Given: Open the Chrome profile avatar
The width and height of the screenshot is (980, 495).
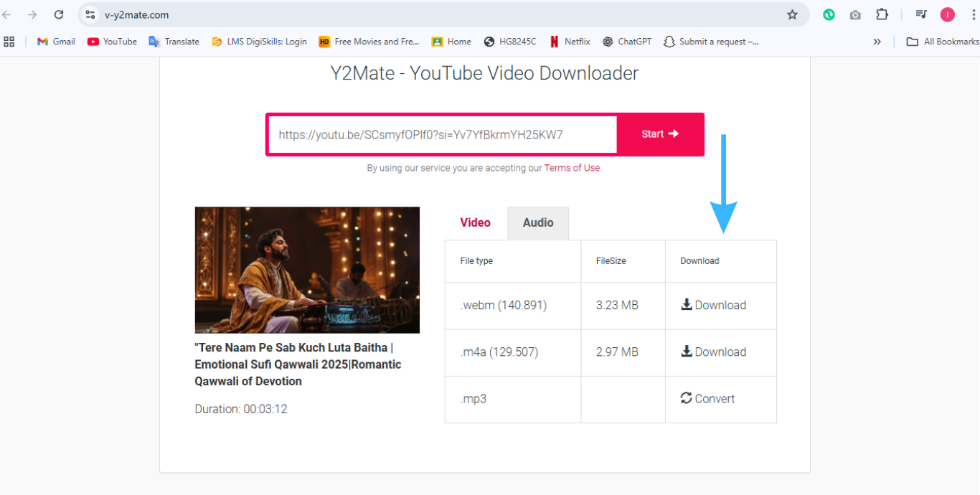Looking at the screenshot, I should pos(947,14).
